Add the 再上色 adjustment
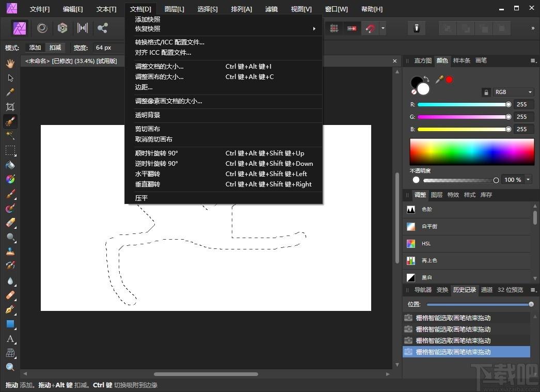The width and height of the screenshot is (540, 392). point(467,260)
